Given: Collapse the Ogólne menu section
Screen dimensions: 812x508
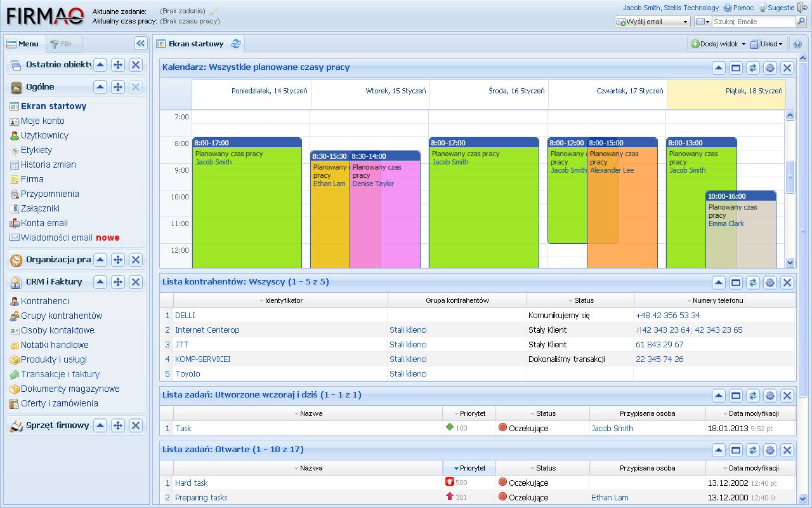Looking at the screenshot, I should [100, 87].
